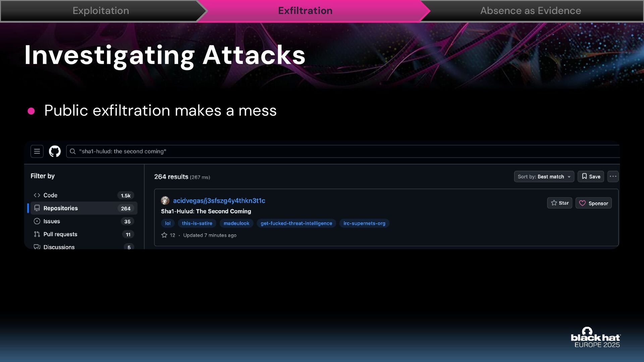Select the Exfiltration section tab
The height and width of the screenshot is (362, 644).
click(x=305, y=11)
